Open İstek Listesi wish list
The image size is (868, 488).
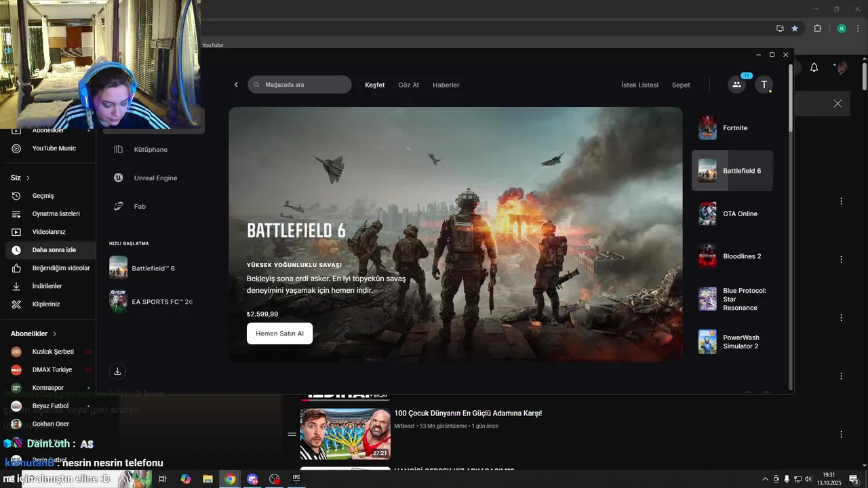639,85
